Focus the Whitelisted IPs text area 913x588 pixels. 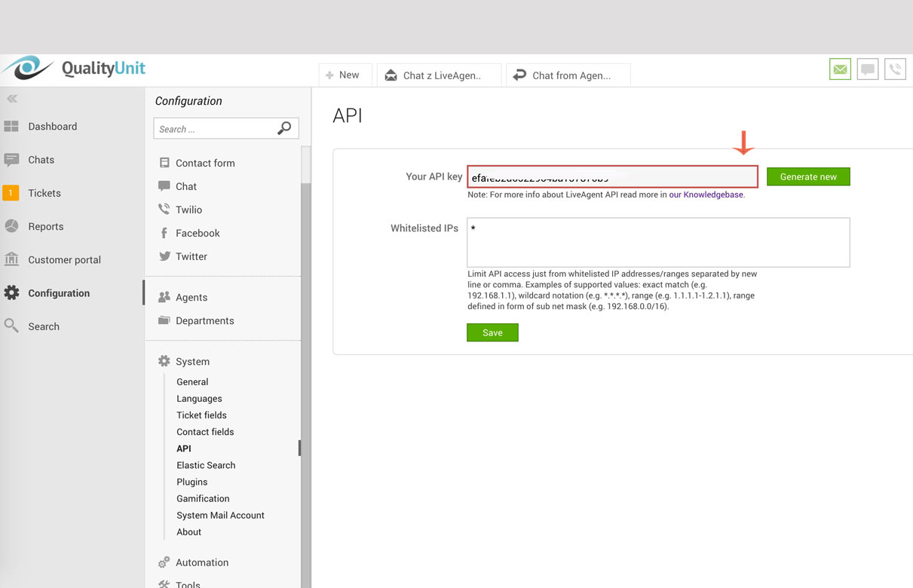pyautogui.click(x=657, y=243)
